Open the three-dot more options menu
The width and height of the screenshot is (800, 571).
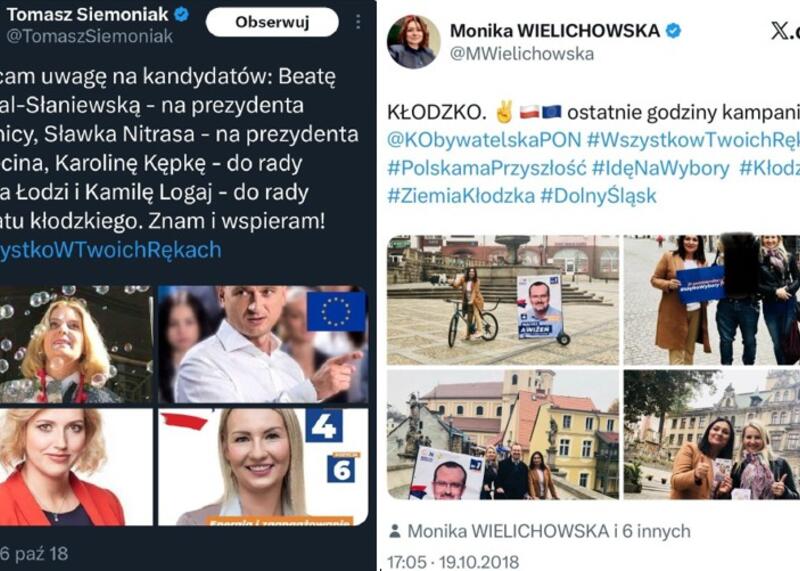(x=358, y=21)
